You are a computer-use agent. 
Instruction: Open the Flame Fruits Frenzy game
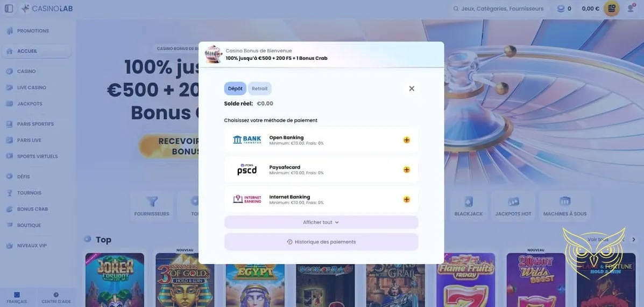(466, 280)
